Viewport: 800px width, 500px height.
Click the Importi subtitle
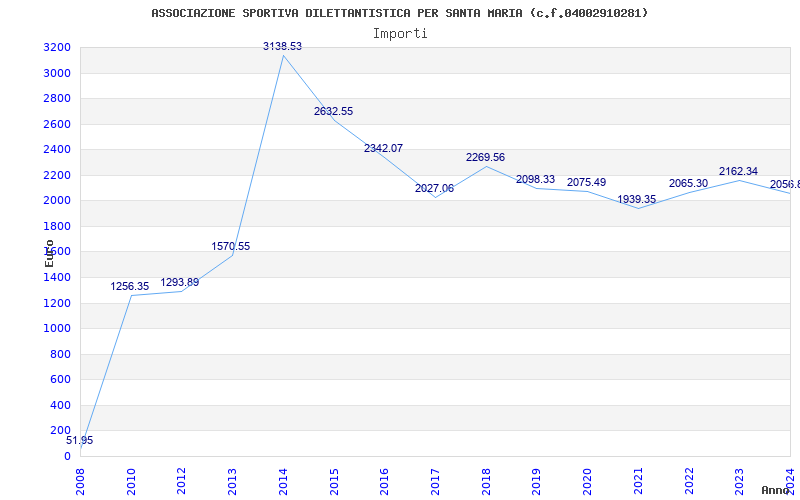(x=400, y=34)
